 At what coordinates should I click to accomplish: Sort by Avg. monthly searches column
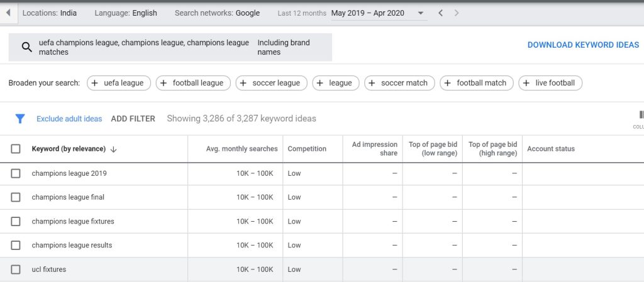coord(241,149)
